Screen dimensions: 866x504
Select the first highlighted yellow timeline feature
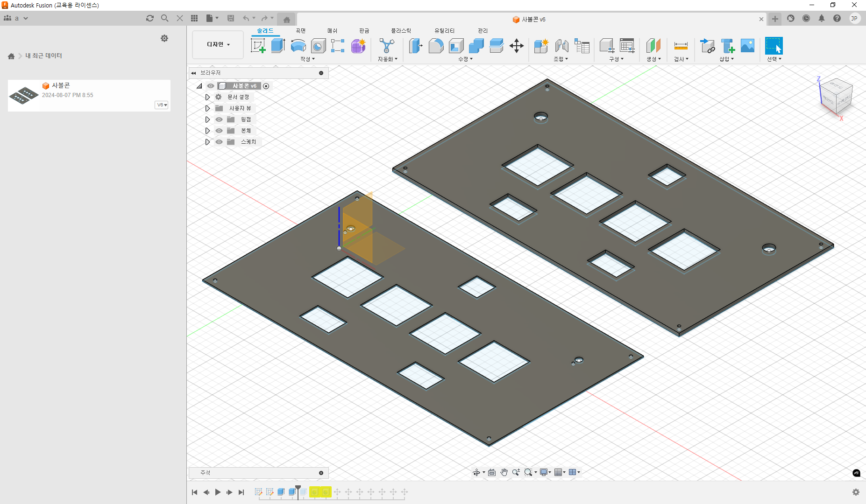point(315,492)
